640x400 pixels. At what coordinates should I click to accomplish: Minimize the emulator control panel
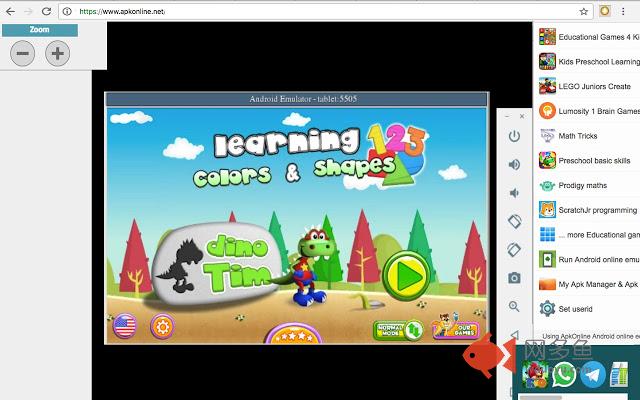click(507, 116)
